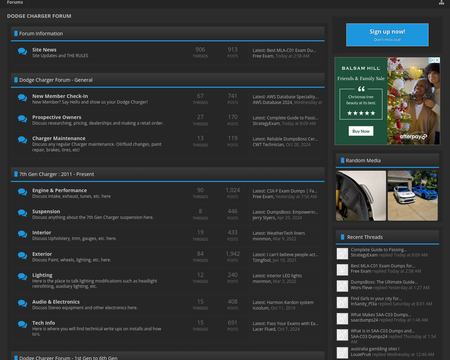The height and width of the screenshot is (360, 450).
Task: Open the Random Media white and blue cars thumbnail
Action: 413,196
